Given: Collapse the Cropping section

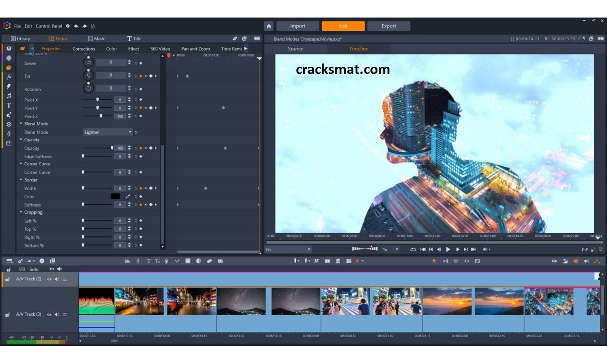Looking at the screenshot, I should click(21, 212).
